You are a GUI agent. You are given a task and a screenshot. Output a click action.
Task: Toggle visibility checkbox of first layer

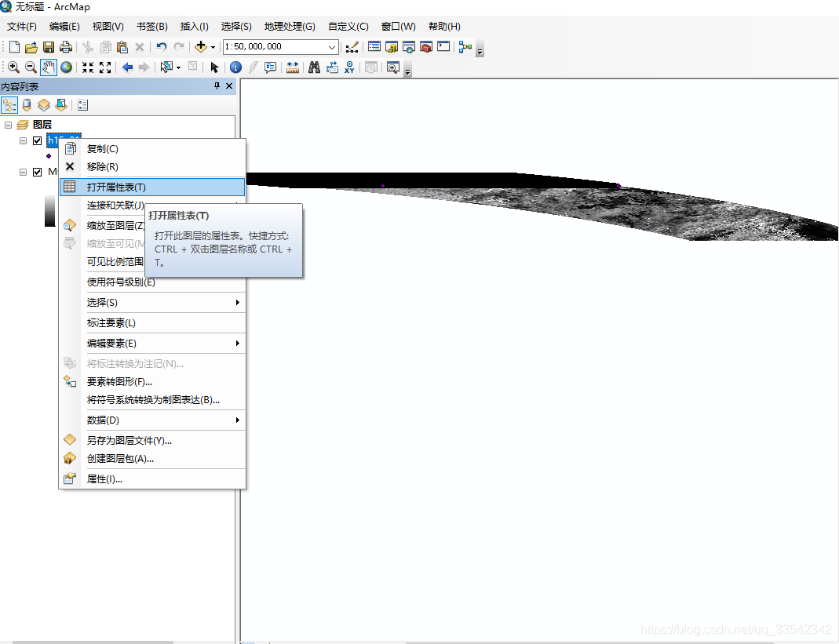point(38,140)
